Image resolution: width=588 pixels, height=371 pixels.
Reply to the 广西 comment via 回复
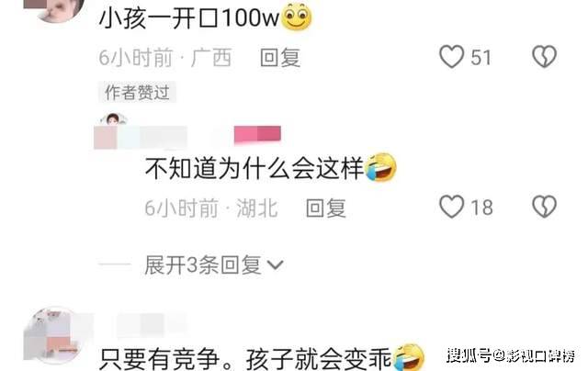(x=280, y=58)
